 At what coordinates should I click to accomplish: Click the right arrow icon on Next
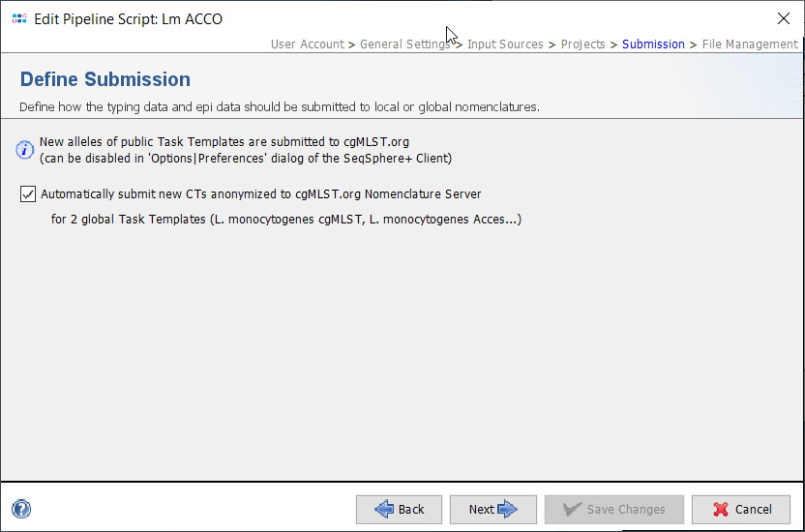(x=508, y=509)
